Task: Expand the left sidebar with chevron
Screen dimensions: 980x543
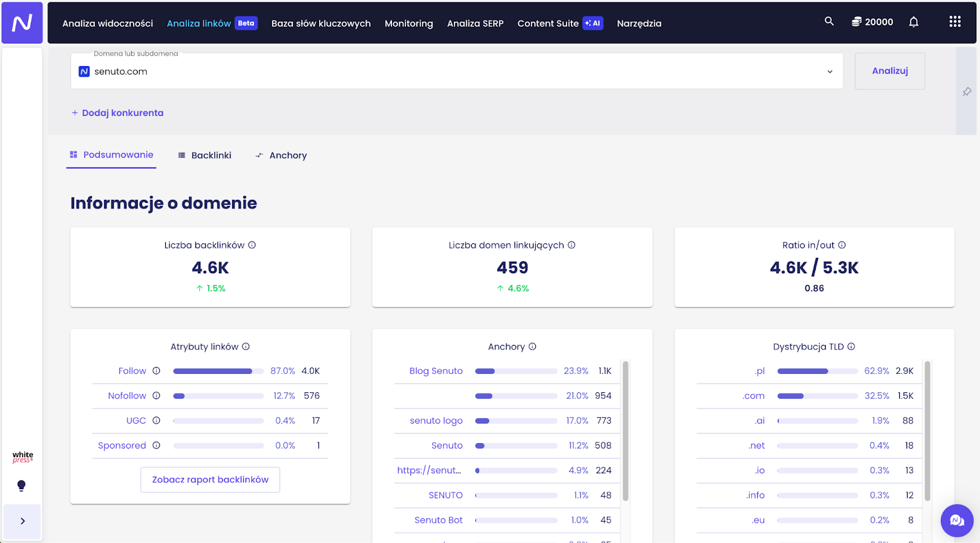Action: (x=23, y=521)
